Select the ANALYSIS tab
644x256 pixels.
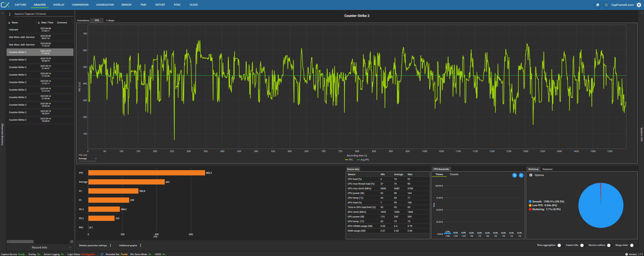(39, 5)
